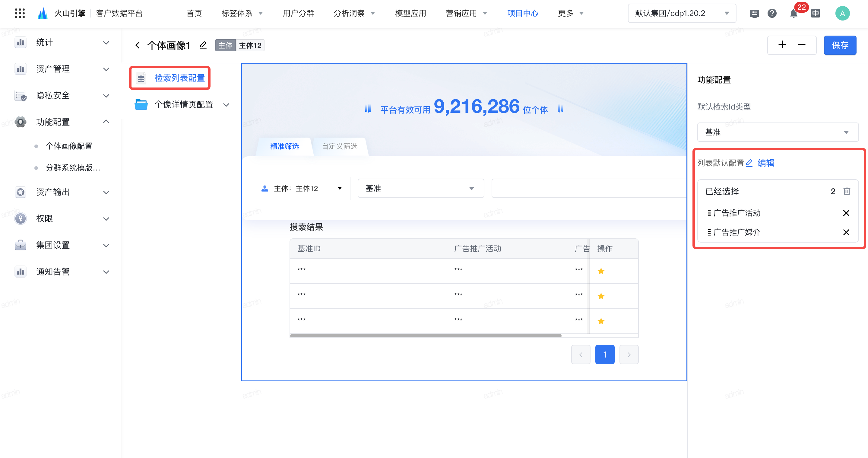Viewport: 868px width, 458px height.
Task: Expand the 资产管理 sidebar section
Action: (106, 69)
